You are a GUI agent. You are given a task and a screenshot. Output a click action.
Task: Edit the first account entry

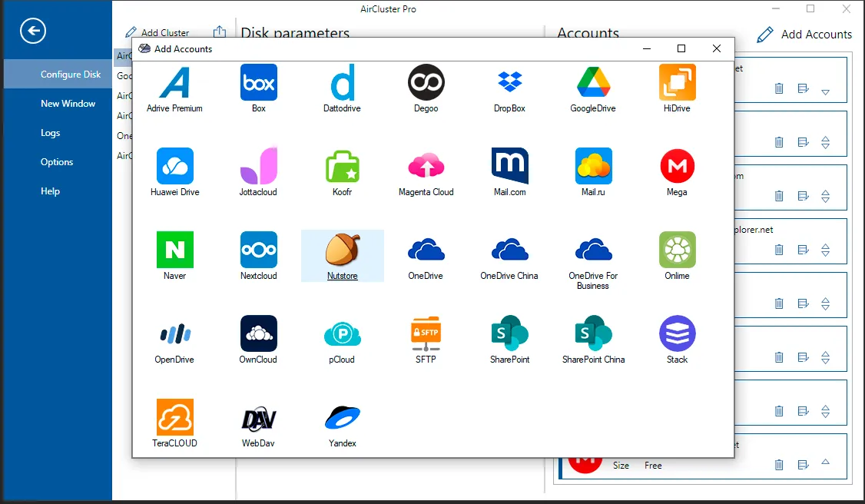click(x=804, y=88)
